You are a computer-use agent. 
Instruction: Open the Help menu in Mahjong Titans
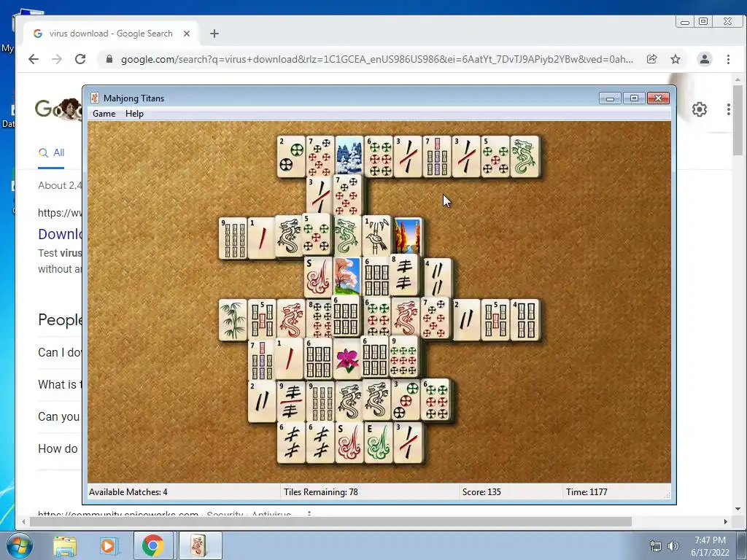(x=134, y=113)
